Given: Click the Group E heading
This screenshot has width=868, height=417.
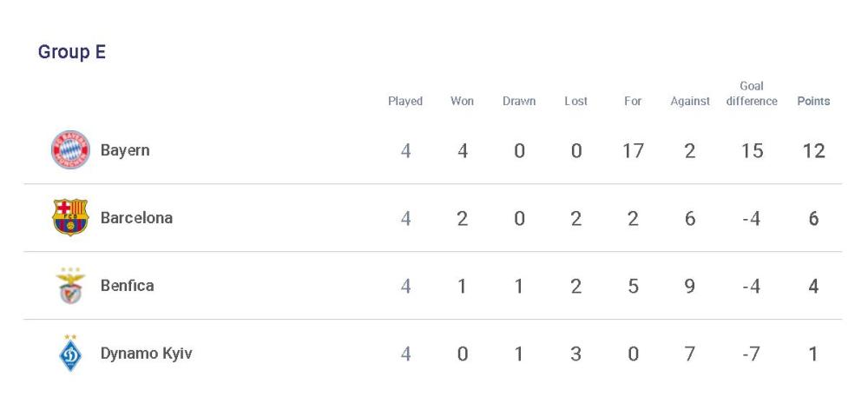Looking at the screenshot, I should 72,52.
